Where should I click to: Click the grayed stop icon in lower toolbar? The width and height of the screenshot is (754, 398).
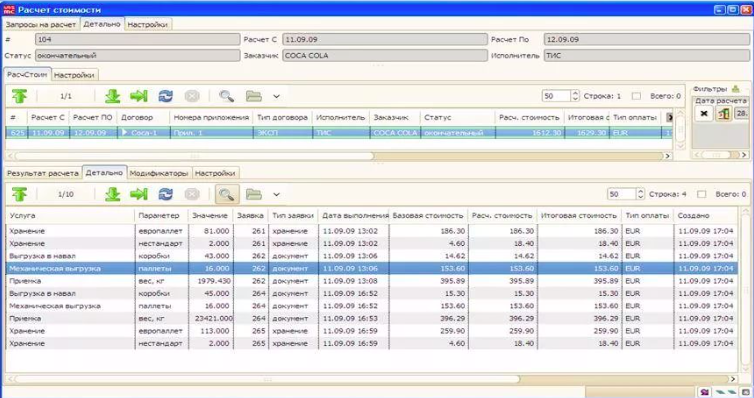192,194
